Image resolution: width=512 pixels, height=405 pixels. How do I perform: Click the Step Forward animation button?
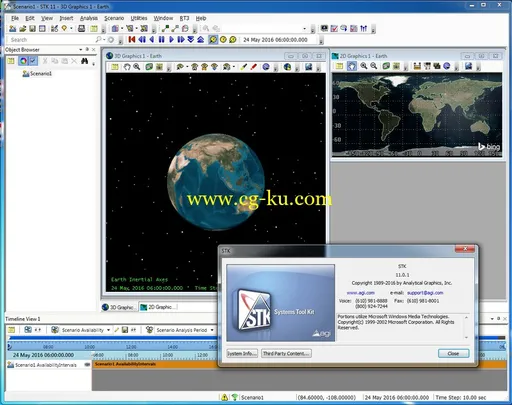tap(181, 40)
